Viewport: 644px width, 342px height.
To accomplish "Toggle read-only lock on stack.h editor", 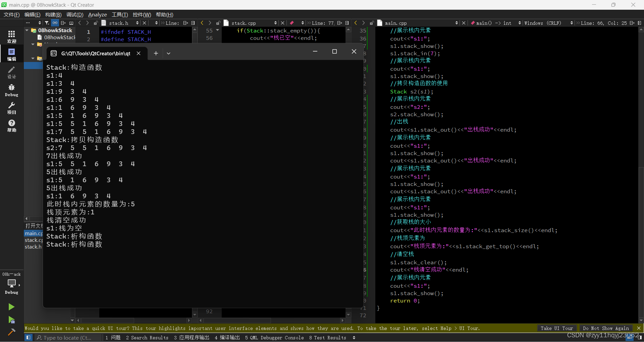I will click(96, 23).
